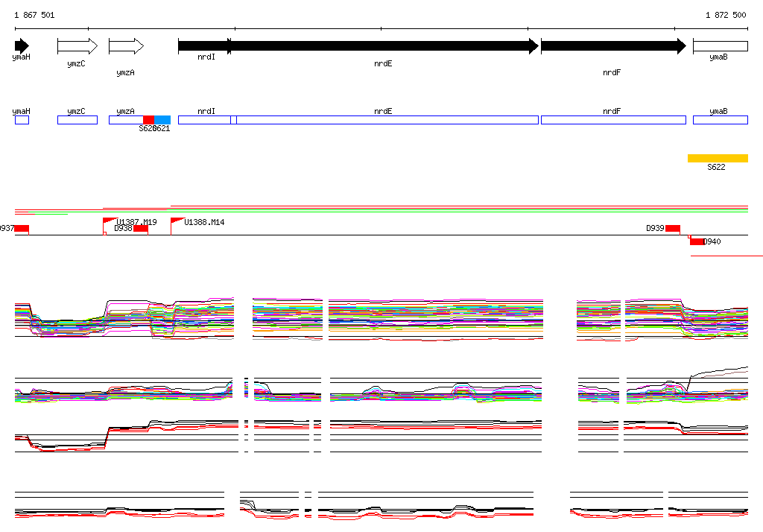This screenshot has height=532, width=763.
Task: Click the nrdE label under black arrow
Action: (383, 64)
